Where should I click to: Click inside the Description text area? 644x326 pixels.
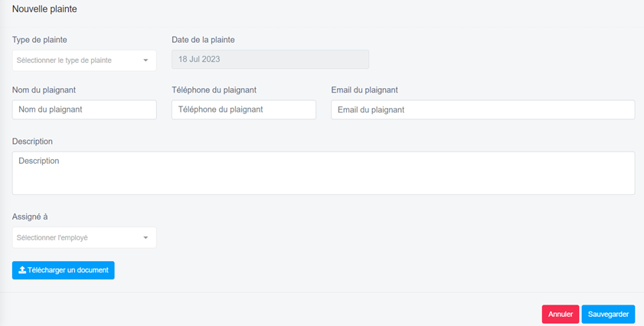pos(323,173)
